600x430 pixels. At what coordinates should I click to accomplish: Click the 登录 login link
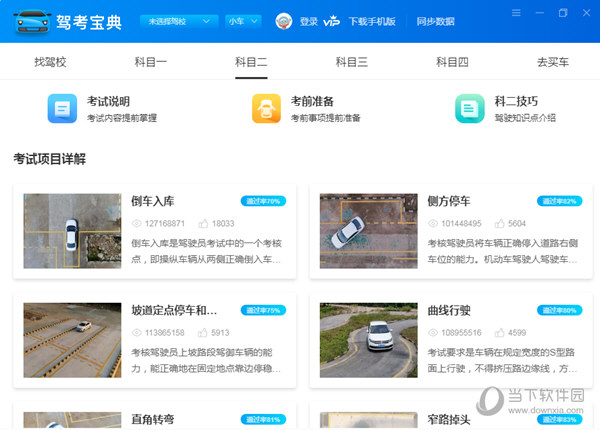(x=309, y=21)
